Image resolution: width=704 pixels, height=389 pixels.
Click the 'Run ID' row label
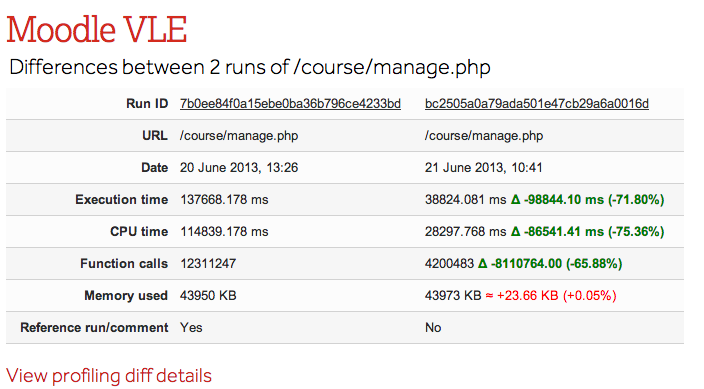point(147,104)
